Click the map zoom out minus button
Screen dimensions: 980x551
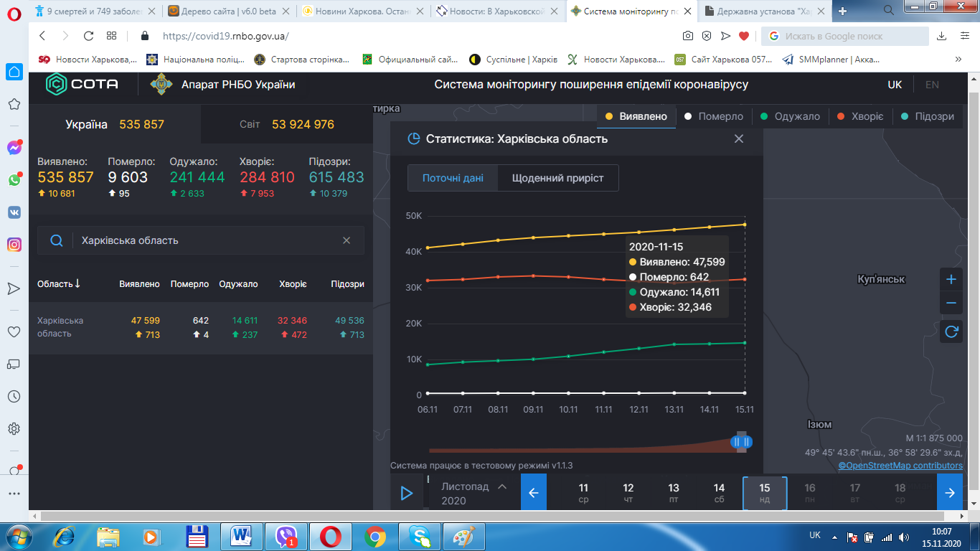point(951,303)
